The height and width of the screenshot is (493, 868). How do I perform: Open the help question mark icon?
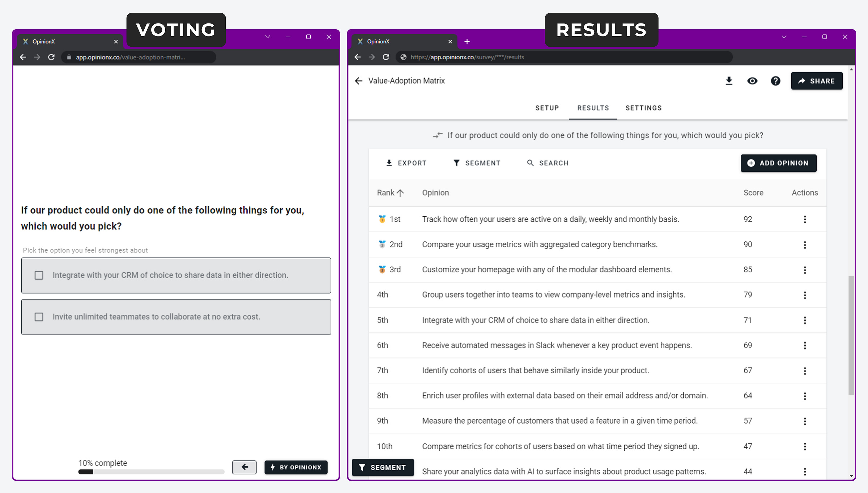[x=775, y=81]
